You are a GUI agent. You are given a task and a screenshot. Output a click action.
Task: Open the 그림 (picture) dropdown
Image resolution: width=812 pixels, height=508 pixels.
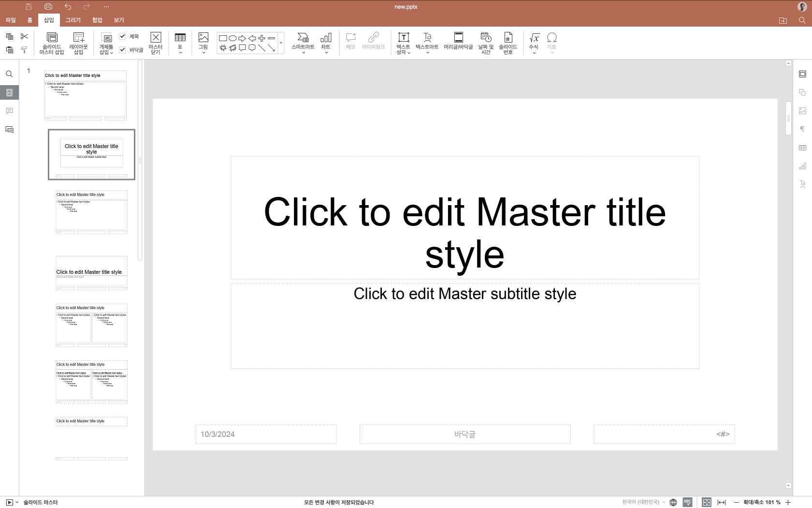click(203, 43)
